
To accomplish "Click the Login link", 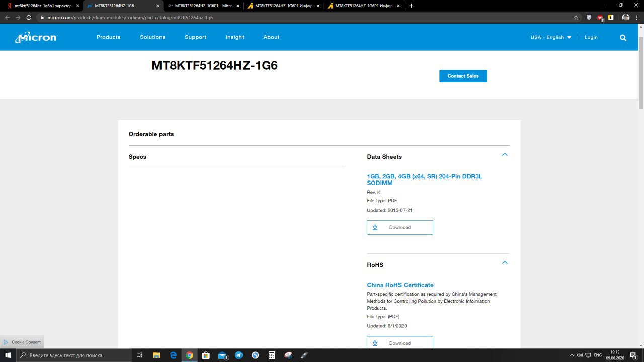I will click(591, 37).
